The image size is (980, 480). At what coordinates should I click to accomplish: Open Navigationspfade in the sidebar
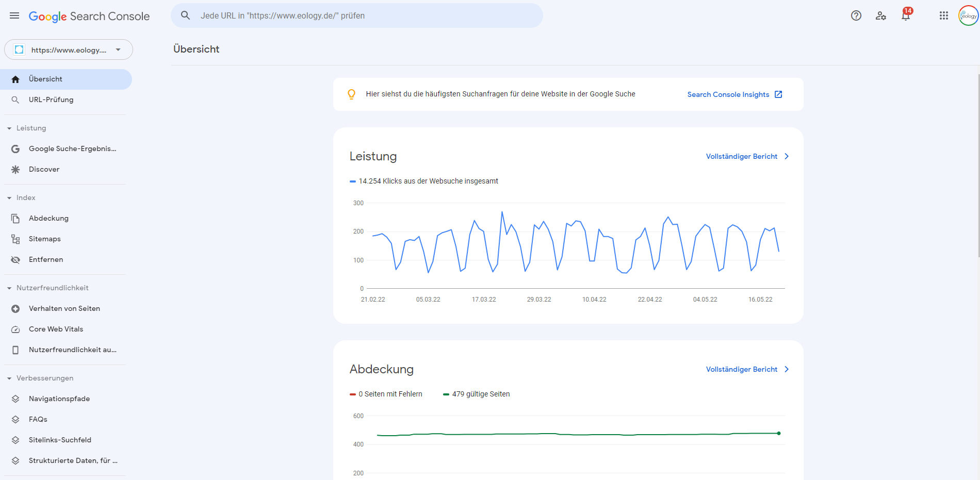tap(66, 399)
